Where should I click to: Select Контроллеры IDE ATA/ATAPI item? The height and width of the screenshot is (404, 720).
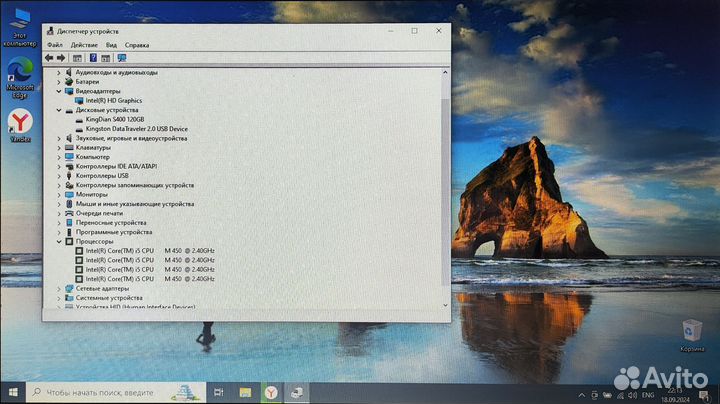116,166
